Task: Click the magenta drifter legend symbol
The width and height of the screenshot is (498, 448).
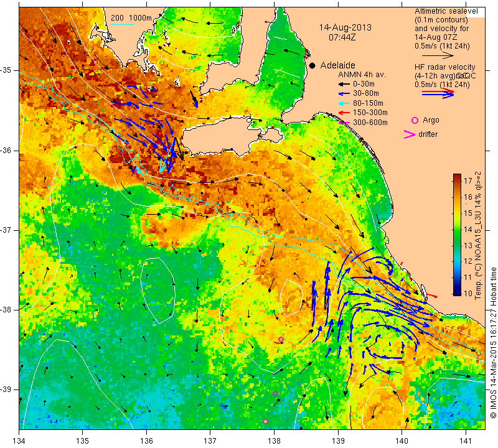Action: (410, 134)
